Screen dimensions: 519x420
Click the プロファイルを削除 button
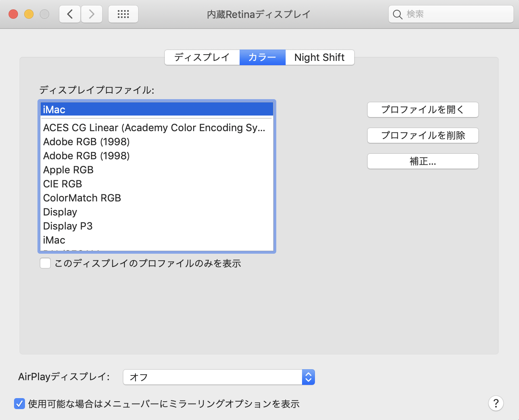(x=423, y=135)
